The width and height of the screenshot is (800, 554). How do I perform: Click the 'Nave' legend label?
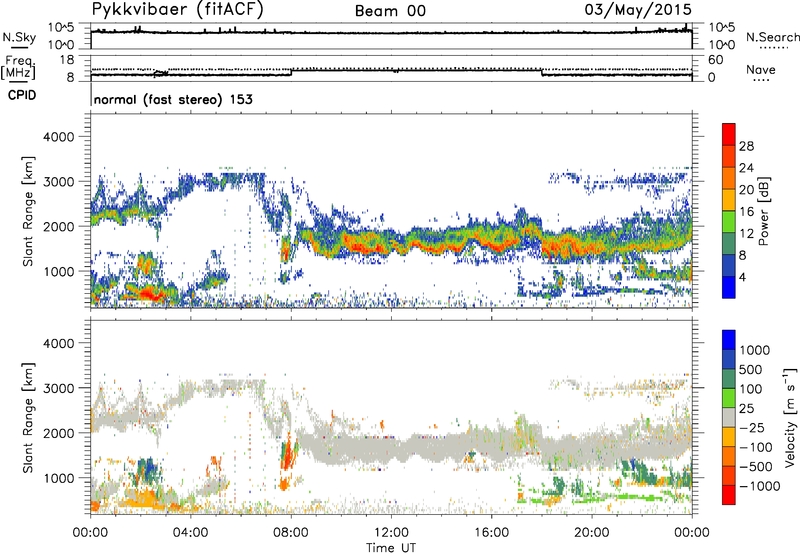point(761,69)
